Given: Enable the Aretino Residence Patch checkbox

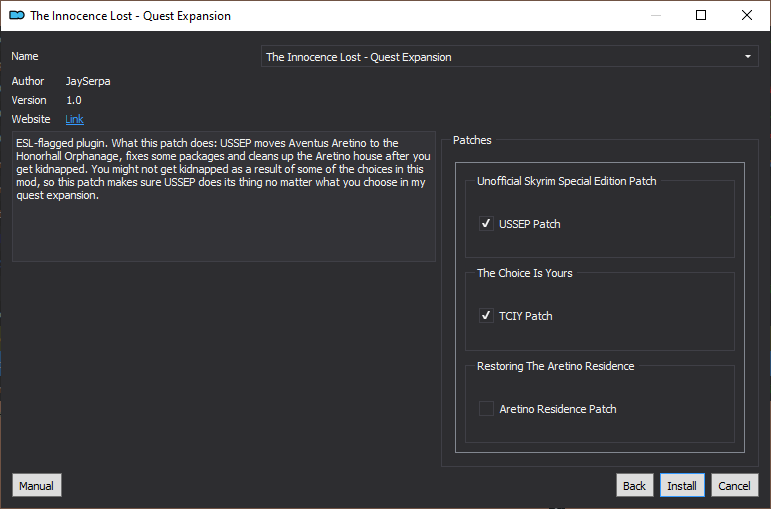Looking at the screenshot, I should [486, 409].
